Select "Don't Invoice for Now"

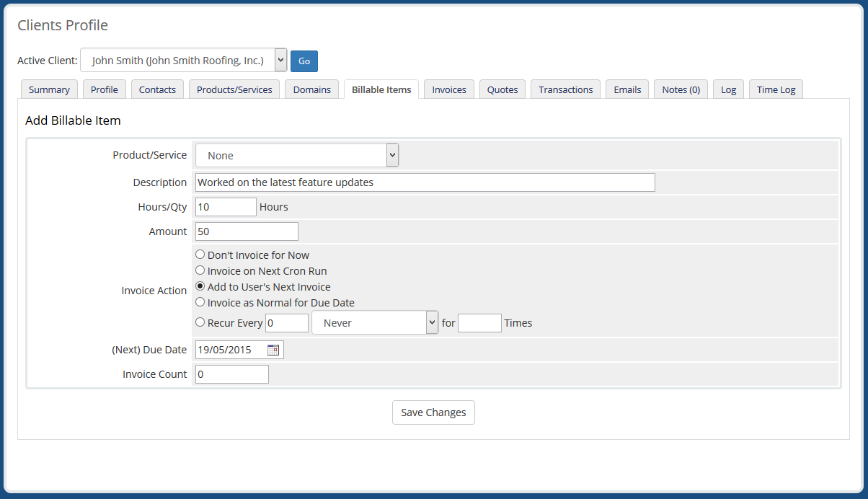pyautogui.click(x=200, y=254)
